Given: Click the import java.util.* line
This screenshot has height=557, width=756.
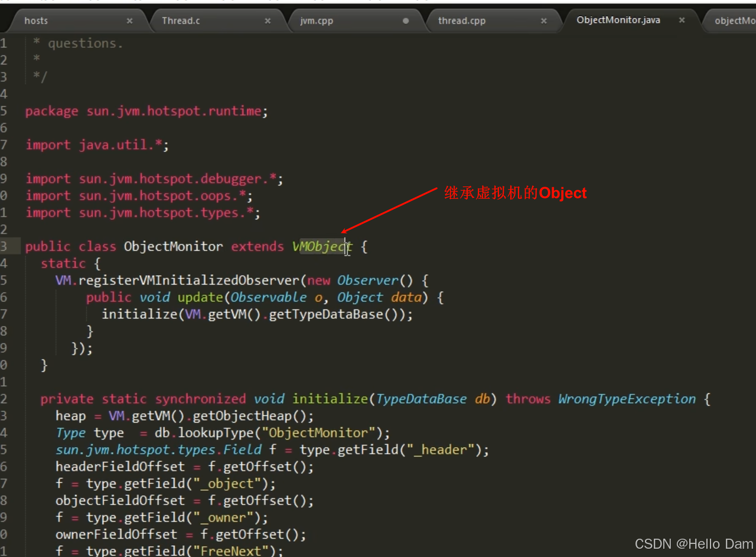Looking at the screenshot, I should coord(97,145).
